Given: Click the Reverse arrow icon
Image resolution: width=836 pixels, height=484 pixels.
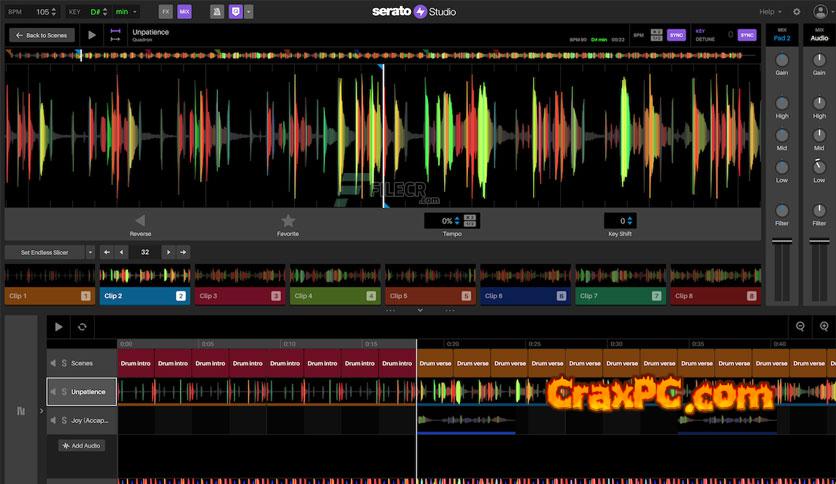Looking at the screenshot, I should click(x=140, y=221).
